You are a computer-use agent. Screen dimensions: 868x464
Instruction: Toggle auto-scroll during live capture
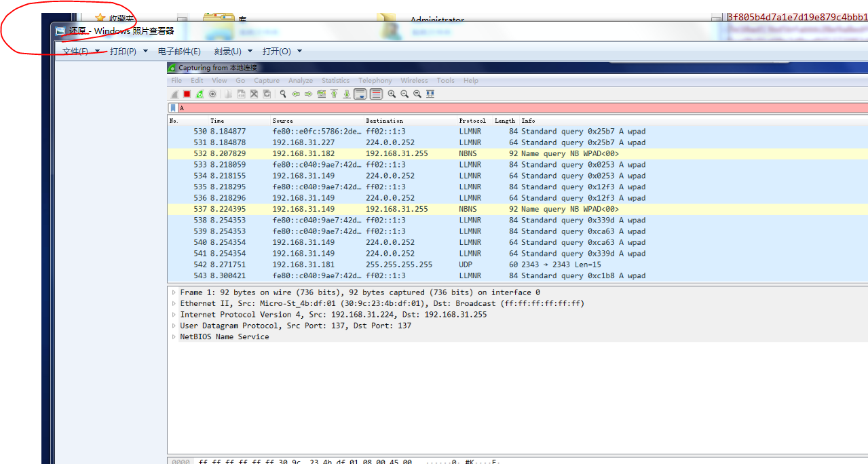(360, 94)
